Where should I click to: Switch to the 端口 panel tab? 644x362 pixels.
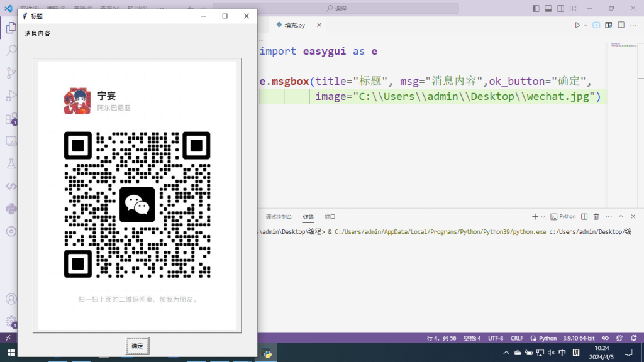pyautogui.click(x=330, y=217)
